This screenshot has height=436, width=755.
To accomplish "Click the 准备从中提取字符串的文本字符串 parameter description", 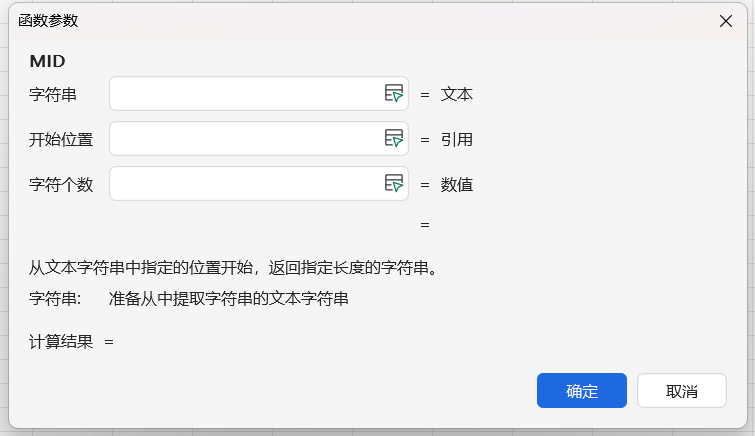I will [x=229, y=298].
